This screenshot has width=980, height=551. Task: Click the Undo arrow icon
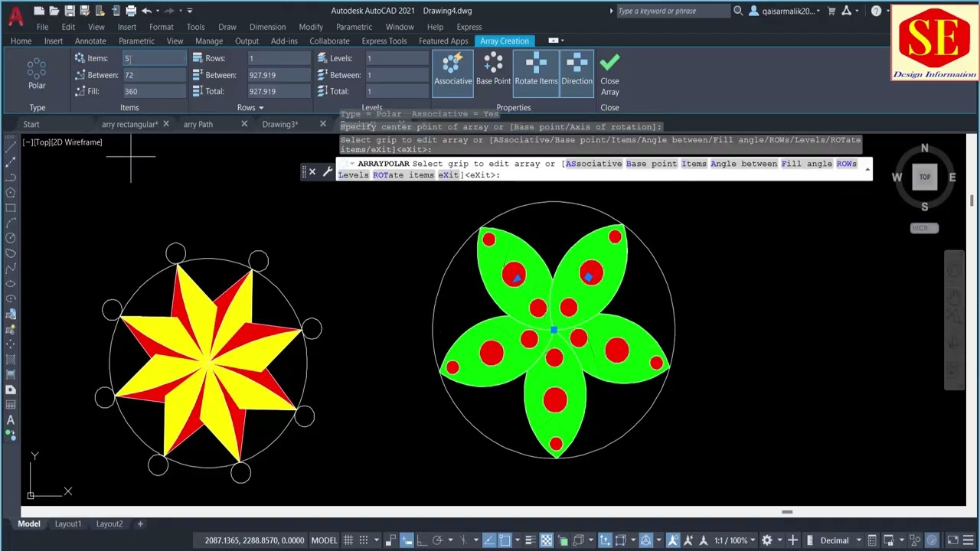pyautogui.click(x=146, y=11)
